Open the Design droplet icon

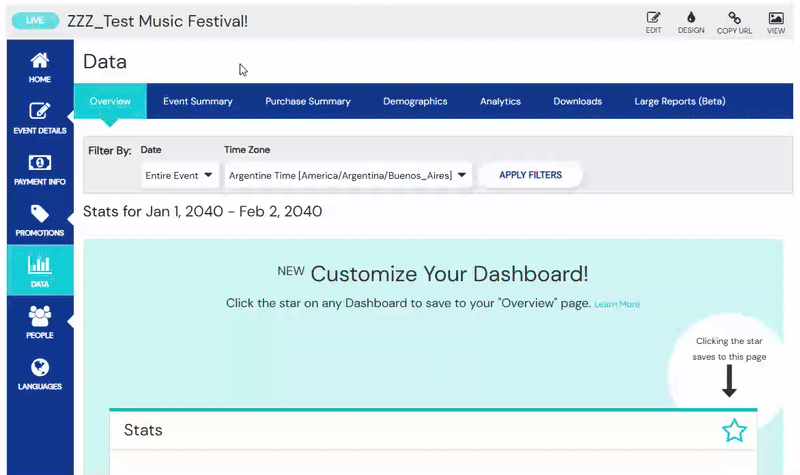pos(691,17)
